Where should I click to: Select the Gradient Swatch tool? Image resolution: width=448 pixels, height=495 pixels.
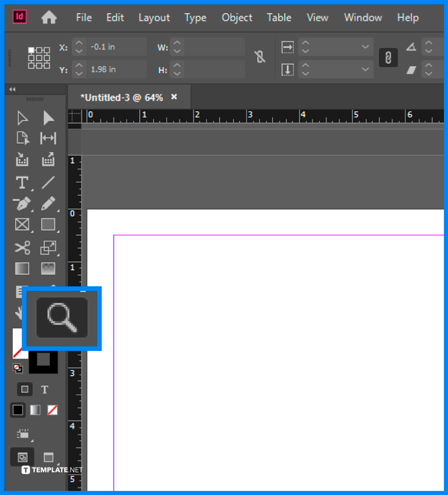pos(22,268)
